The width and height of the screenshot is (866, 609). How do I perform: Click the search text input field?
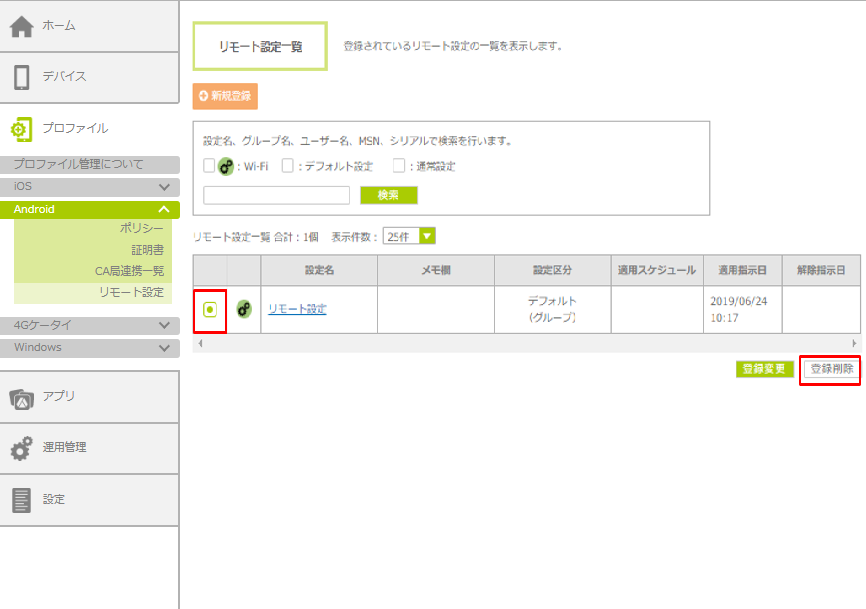pyautogui.click(x=276, y=195)
